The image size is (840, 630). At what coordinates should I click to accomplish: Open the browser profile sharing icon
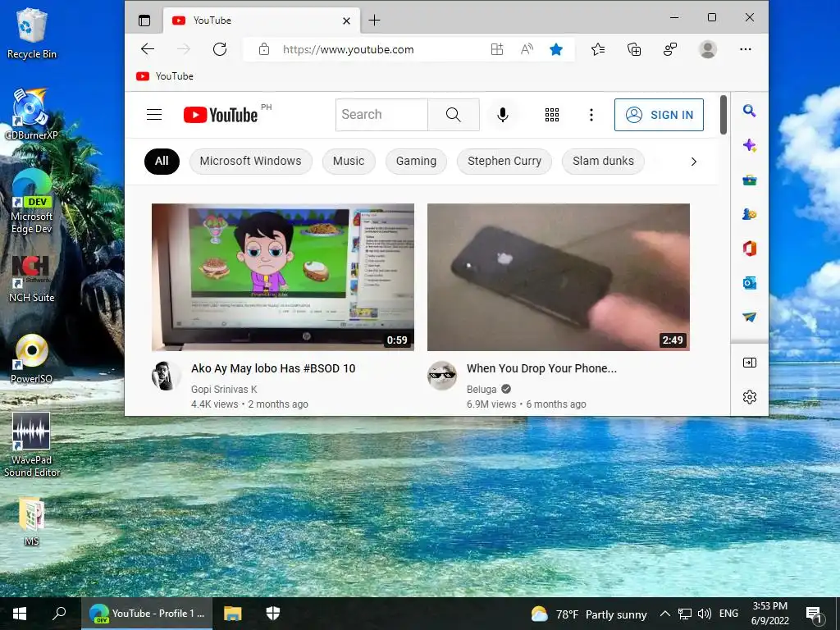pyautogui.click(x=670, y=49)
